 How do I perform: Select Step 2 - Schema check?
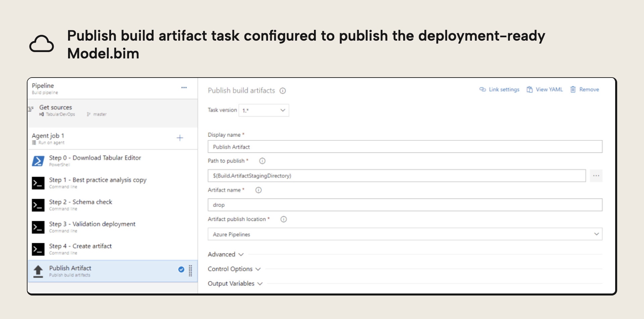pyautogui.click(x=113, y=205)
